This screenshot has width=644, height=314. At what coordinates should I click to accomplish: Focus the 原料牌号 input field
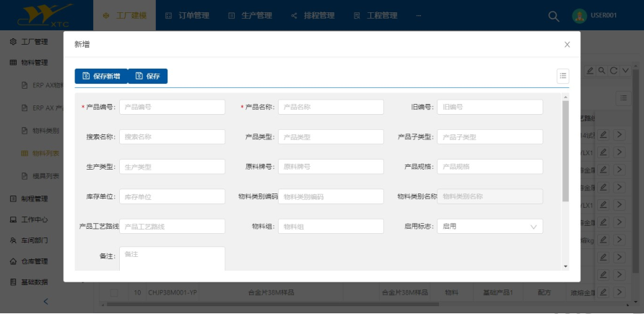point(331,167)
